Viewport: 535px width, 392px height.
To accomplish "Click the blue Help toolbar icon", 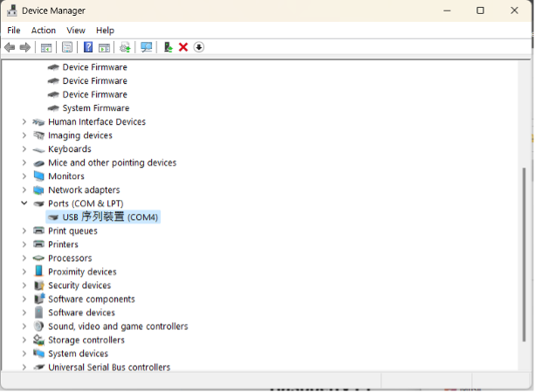I will tap(88, 47).
